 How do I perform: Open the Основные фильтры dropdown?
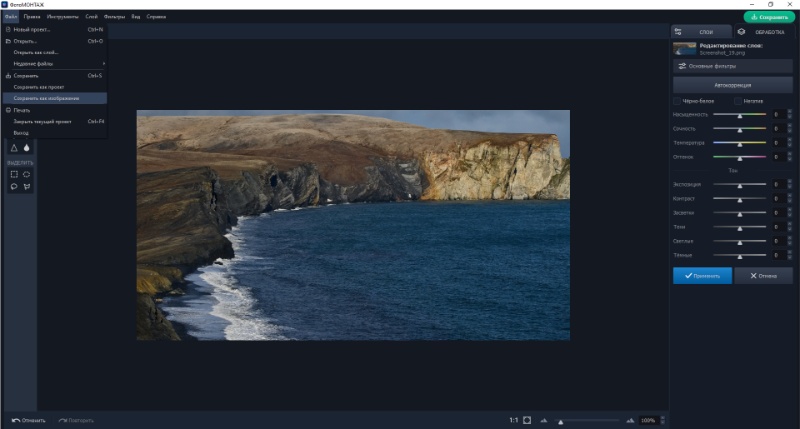click(733, 66)
